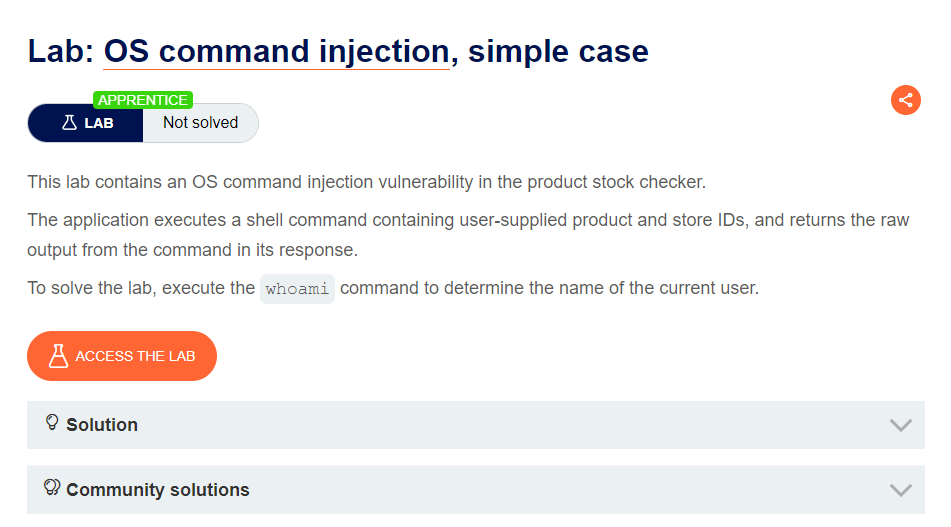Click the lightbulb icon beside Solution
The height and width of the screenshot is (527, 951).
pos(52,423)
